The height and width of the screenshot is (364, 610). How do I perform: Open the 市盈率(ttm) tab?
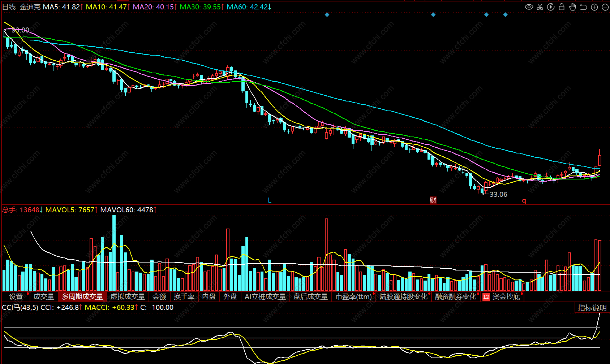click(x=353, y=296)
